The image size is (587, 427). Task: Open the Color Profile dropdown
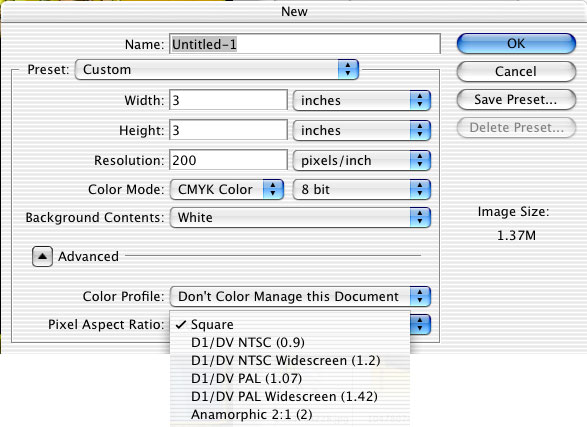coord(300,296)
